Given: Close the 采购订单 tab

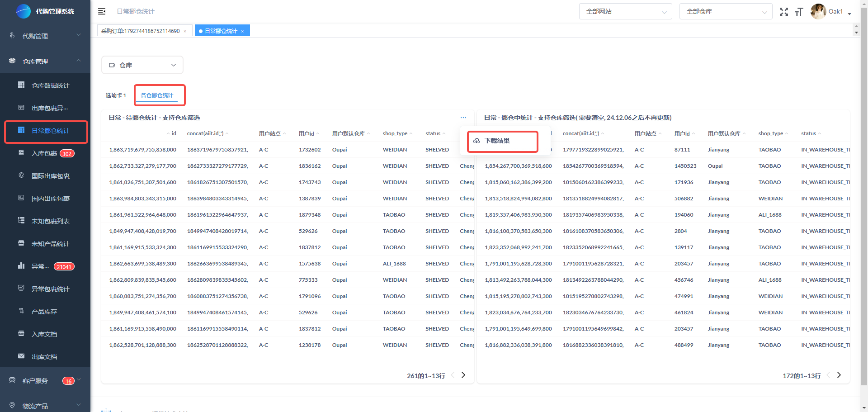Looking at the screenshot, I should coord(185,31).
